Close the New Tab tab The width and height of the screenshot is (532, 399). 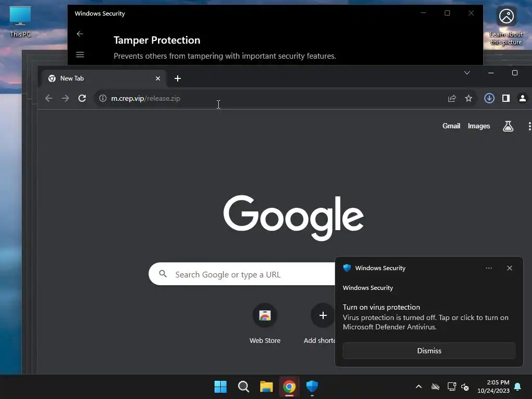point(158,78)
